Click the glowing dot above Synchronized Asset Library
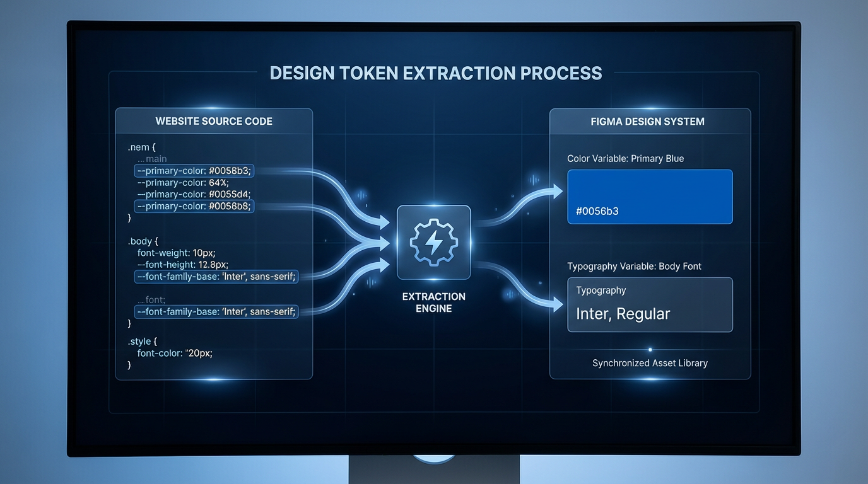 tap(650, 349)
